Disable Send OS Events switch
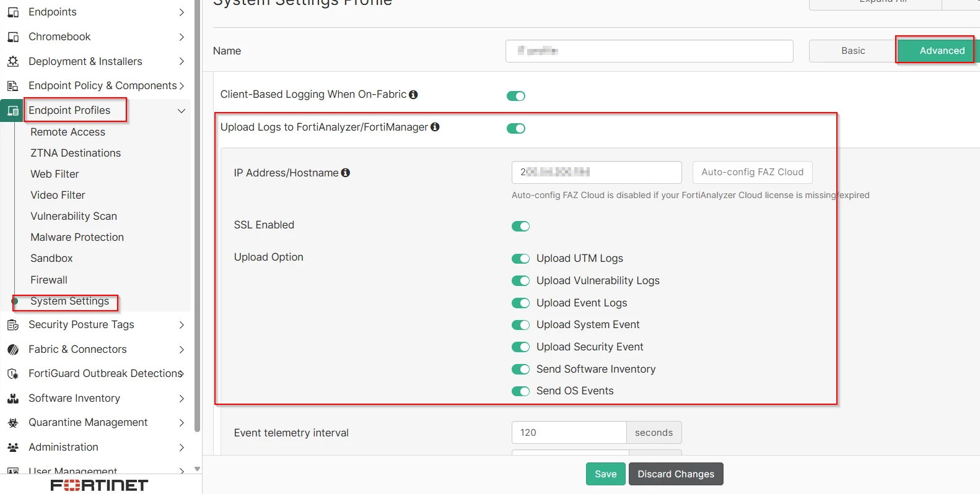Screen dimensions: 980x494 pos(521,391)
